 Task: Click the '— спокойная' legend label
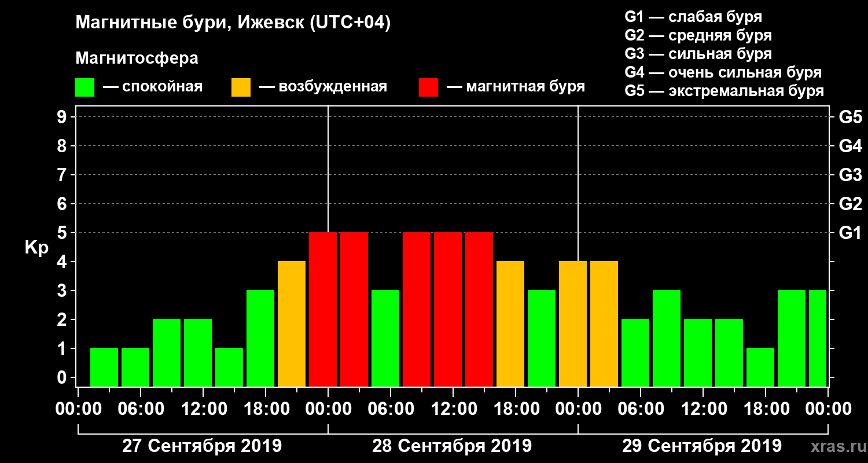pos(153,87)
